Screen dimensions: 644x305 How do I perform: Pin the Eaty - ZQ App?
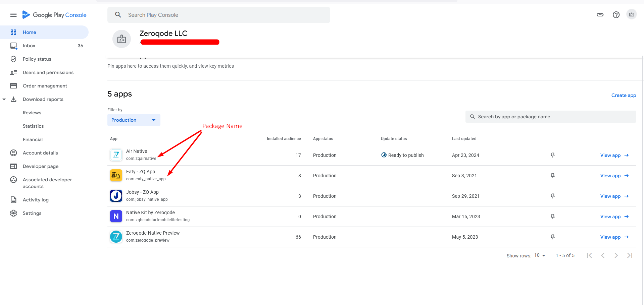pos(553,176)
